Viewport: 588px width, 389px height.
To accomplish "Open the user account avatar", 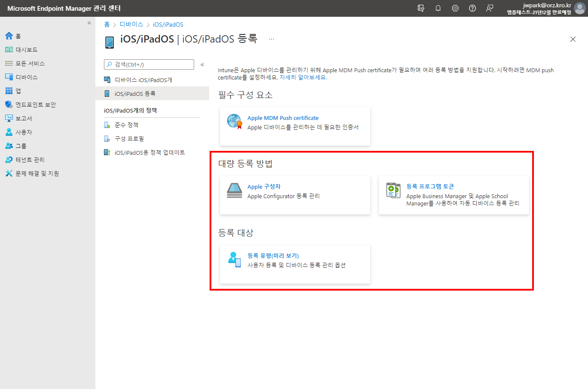I will (x=580, y=8).
